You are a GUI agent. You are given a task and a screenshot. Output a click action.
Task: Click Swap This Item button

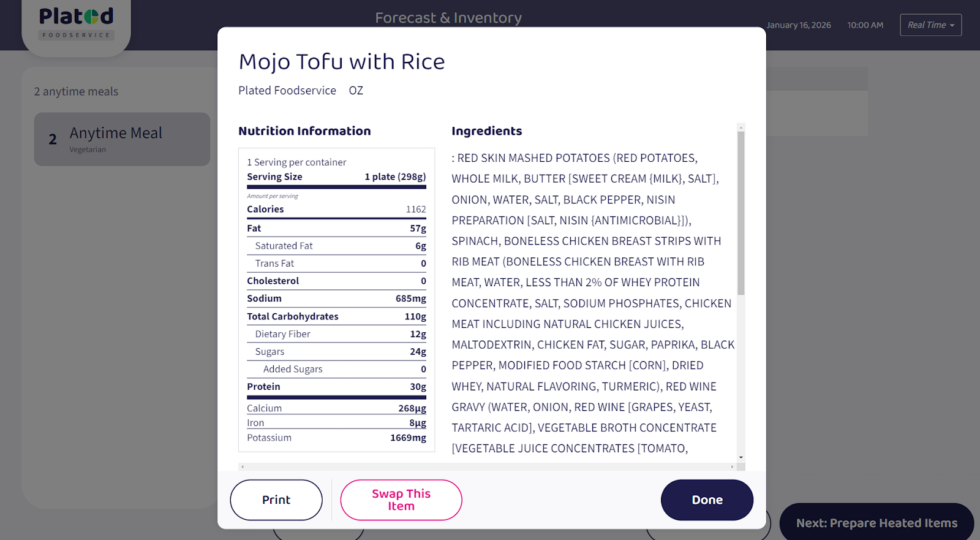click(x=401, y=500)
